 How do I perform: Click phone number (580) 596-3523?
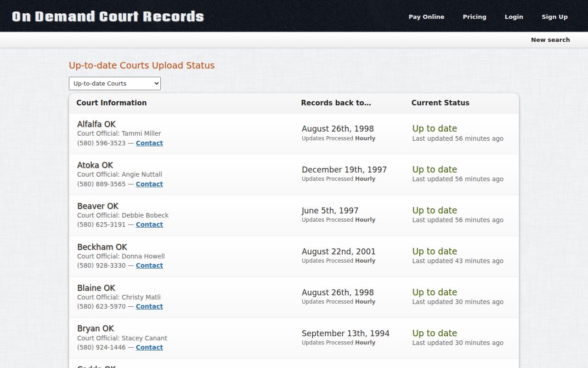tap(102, 143)
